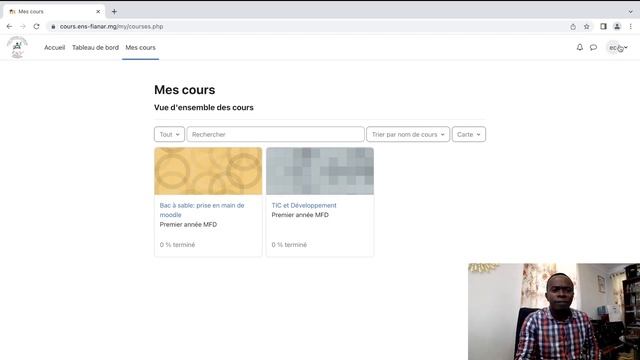The image size is (640, 360).
Task: Click Premier année MFD under TIC et Développement
Action: click(300, 215)
